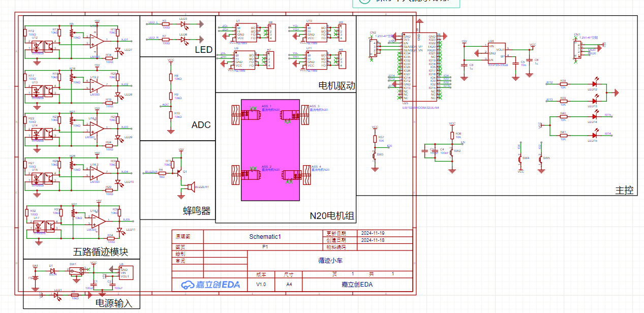Select the ADC block label text
The height and width of the screenshot is (313, 644).
201,125
